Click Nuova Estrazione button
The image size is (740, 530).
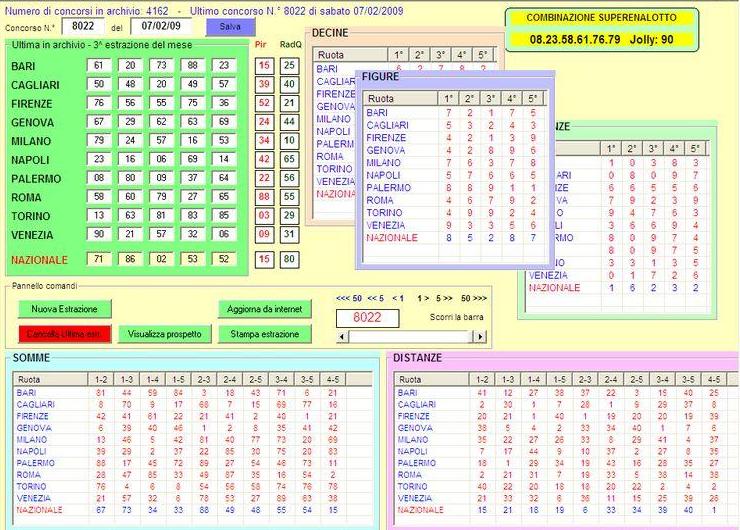(x=65, y=309)
